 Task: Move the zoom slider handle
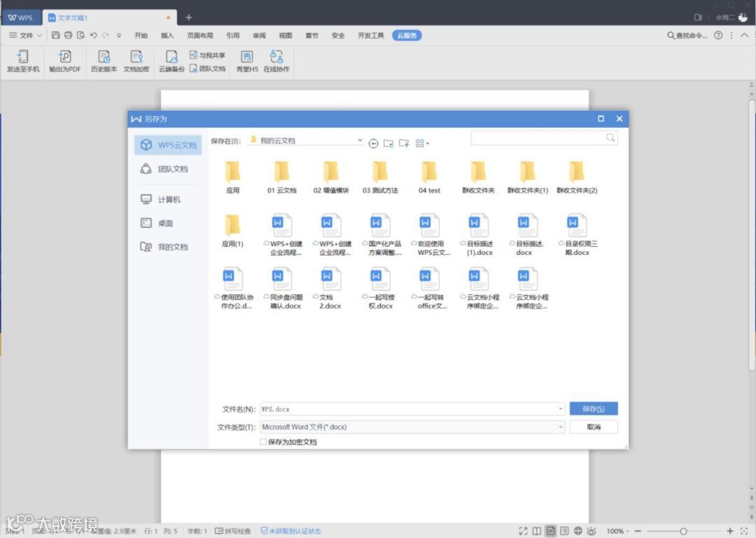(x=683, y=531)
